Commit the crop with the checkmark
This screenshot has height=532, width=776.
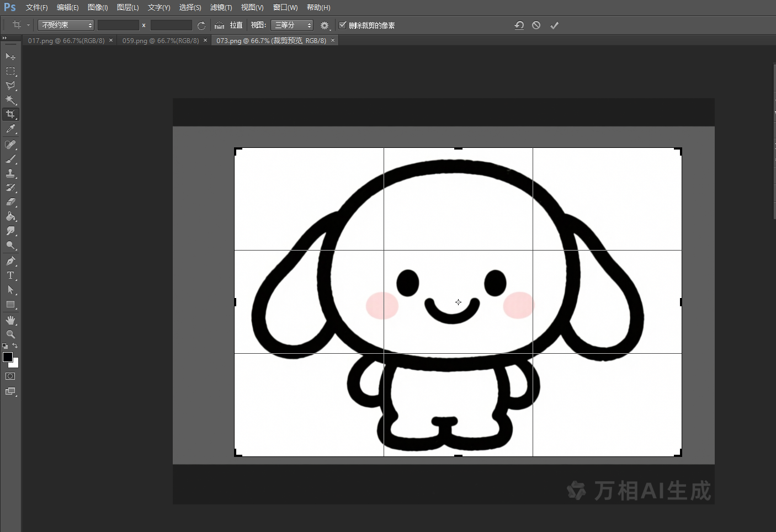pyautogui.click(x=554, y=25)
